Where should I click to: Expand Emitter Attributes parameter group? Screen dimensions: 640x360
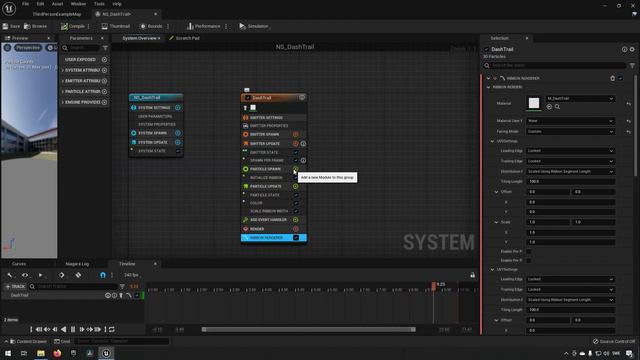pyautogui.click(x=62, y=81)
